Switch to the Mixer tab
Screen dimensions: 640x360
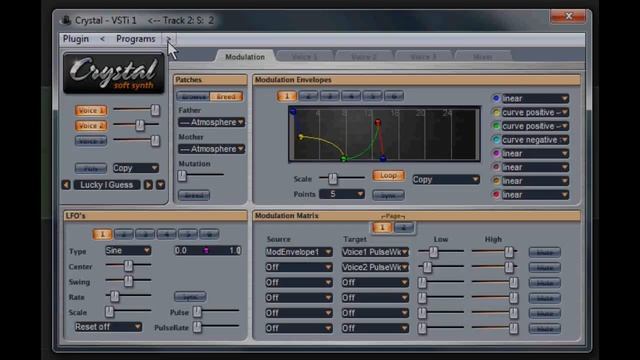(482, 57)
